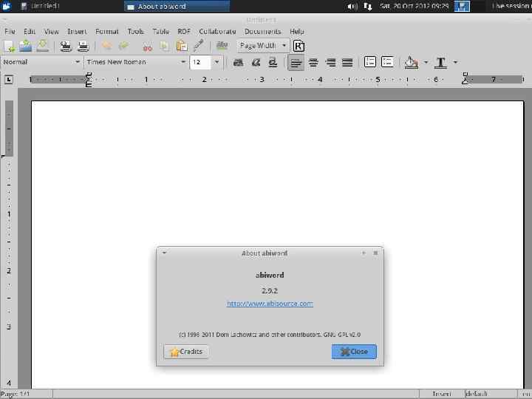This screenshot has width=532, height=399.
Task: Open the Table menu
Action: coord(161,32)
